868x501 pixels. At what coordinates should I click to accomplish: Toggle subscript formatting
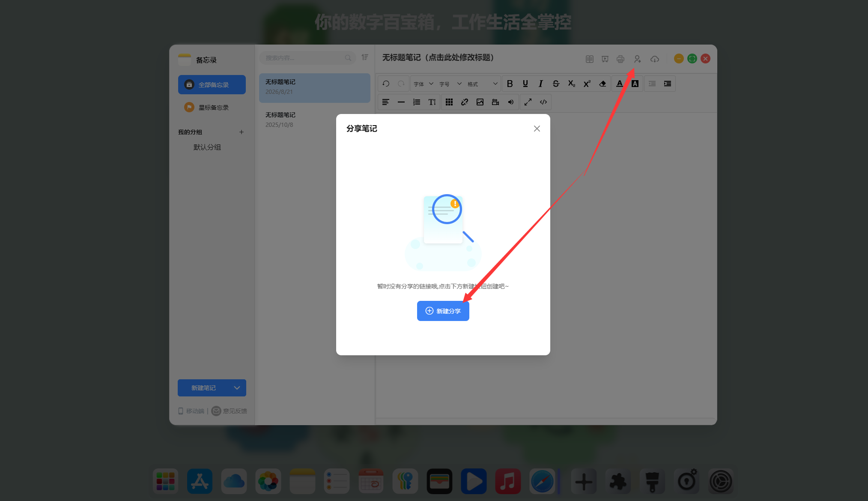pos(571,84)
